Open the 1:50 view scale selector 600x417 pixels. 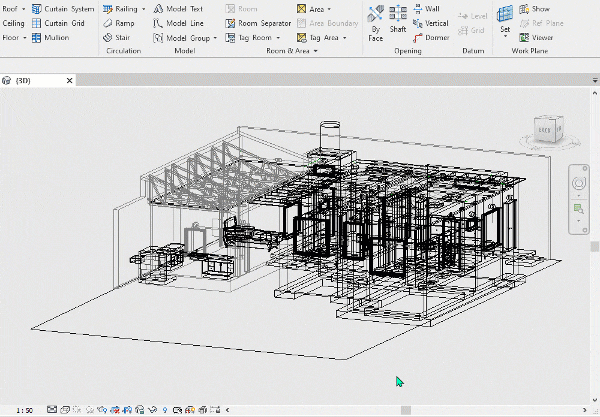[24, 410]
